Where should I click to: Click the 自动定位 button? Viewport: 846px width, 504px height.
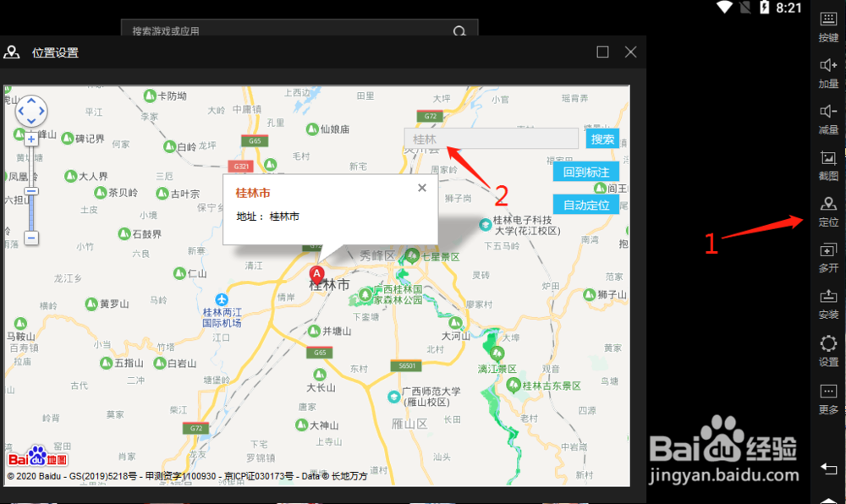[586, 204]
